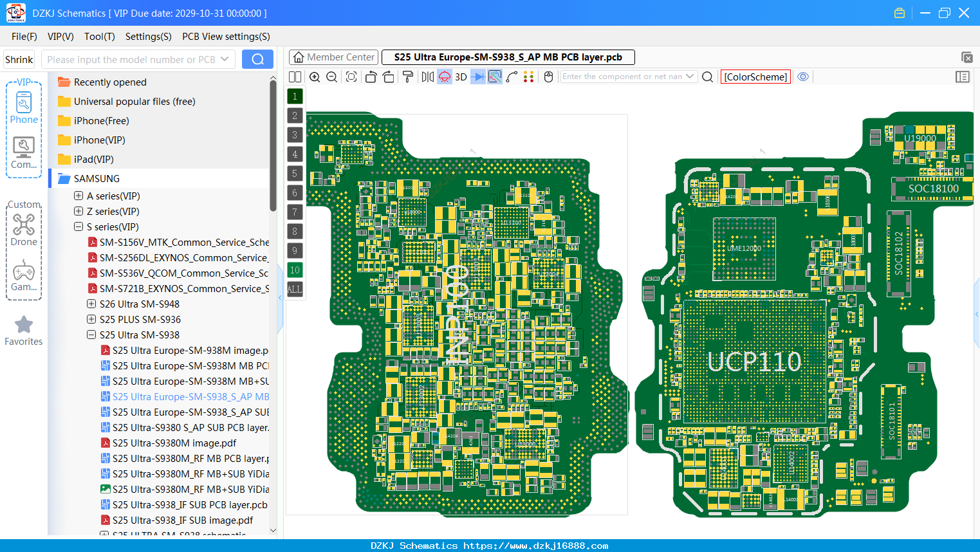Show ALL PCB layers

pos(295,289)
